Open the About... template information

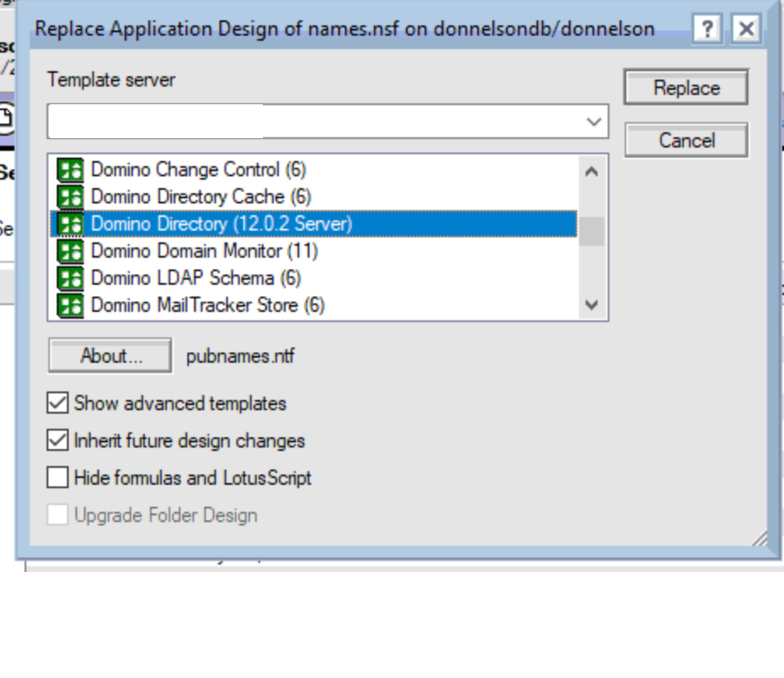tap(110, 356)
